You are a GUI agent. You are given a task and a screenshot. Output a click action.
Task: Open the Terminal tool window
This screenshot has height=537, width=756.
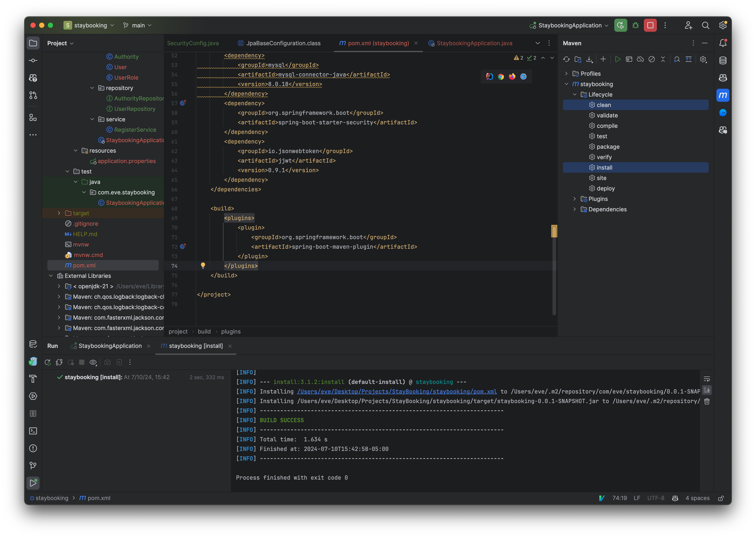click(33, 431)
